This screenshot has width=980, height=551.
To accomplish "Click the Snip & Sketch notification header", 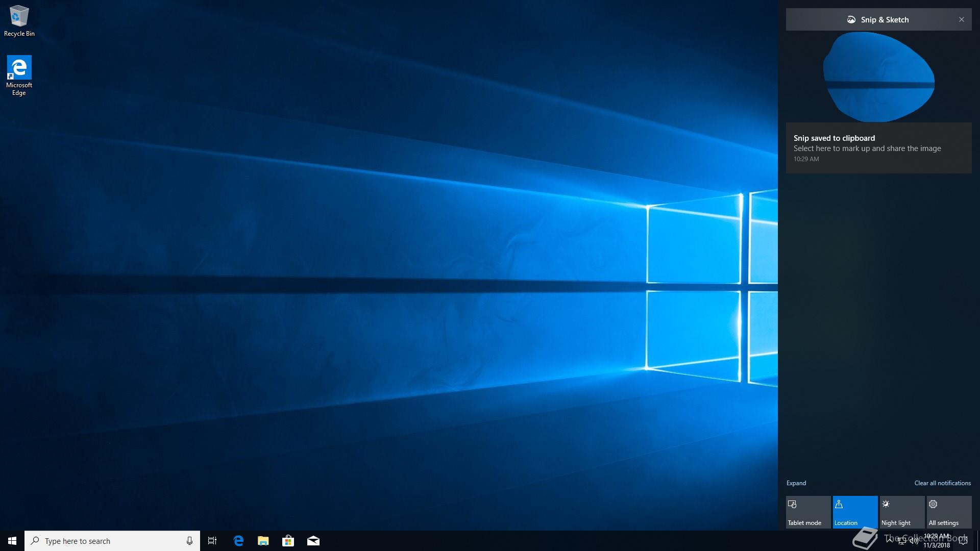I will (879, 19).
